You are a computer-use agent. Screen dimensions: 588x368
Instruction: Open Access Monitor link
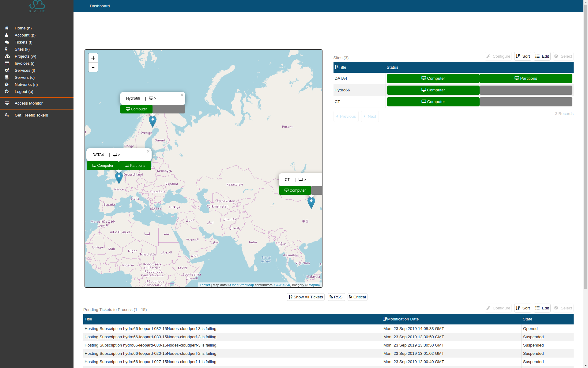[28, 103]
